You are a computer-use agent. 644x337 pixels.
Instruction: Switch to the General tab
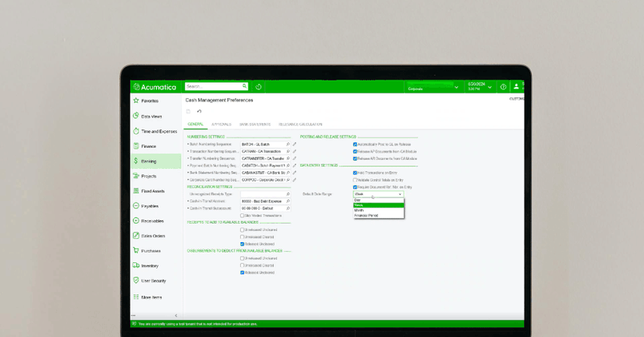tap(196, 125)
